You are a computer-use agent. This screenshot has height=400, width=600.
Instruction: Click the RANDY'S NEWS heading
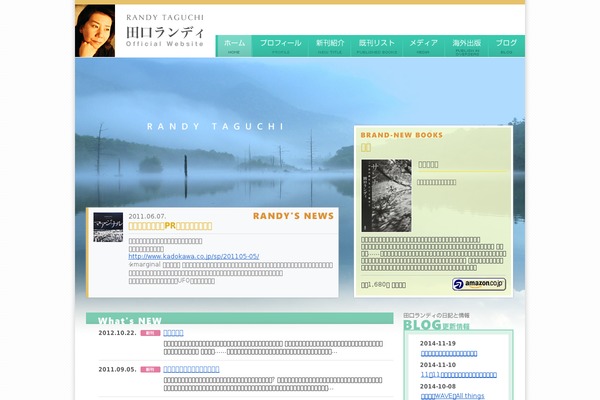point(293,216)
